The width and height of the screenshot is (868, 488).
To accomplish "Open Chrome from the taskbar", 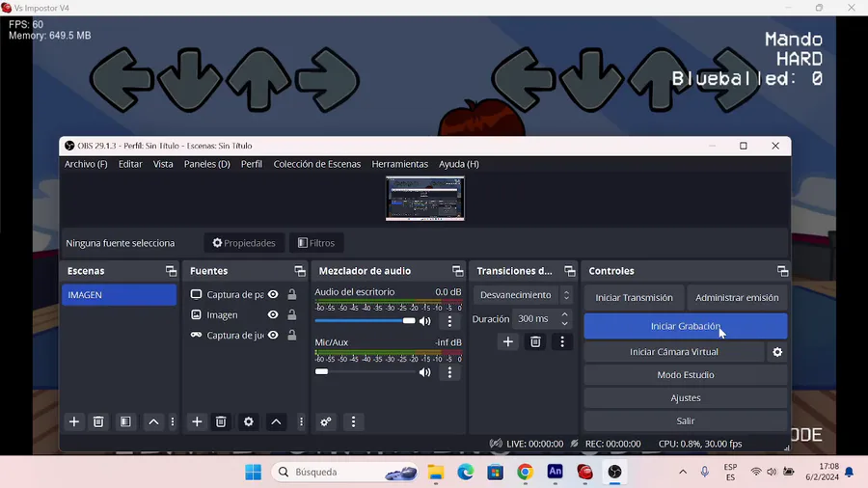I will click(x=525, y=472).
